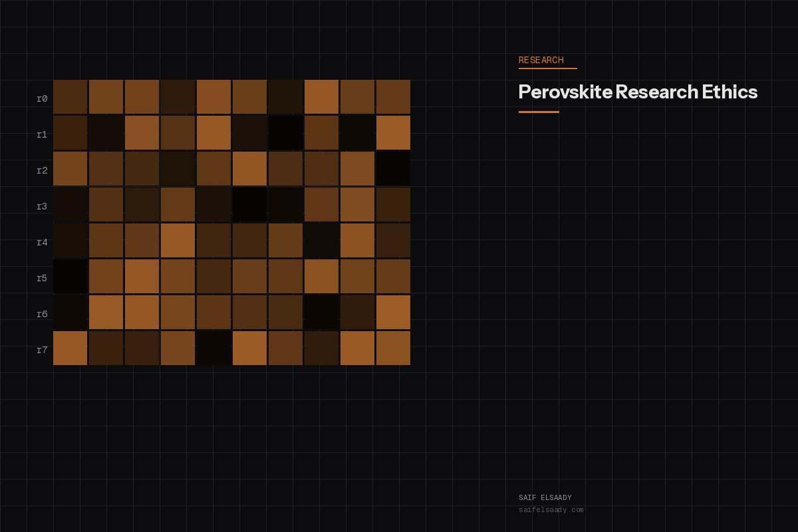Select the row label r3

click(42, 205)
